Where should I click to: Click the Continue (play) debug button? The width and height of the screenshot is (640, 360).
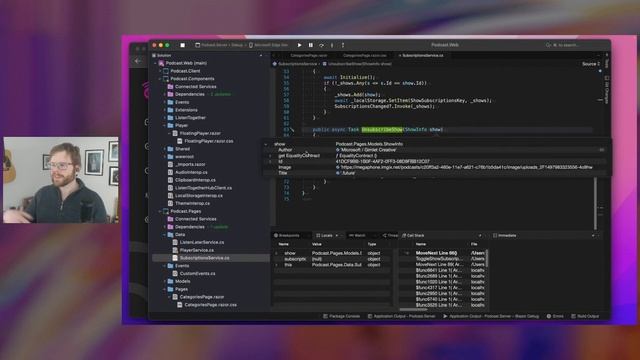click(300, 45)
